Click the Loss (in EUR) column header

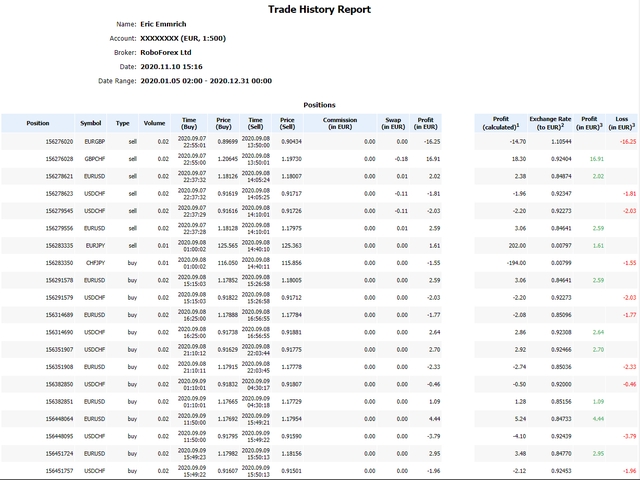click(621, 123)
